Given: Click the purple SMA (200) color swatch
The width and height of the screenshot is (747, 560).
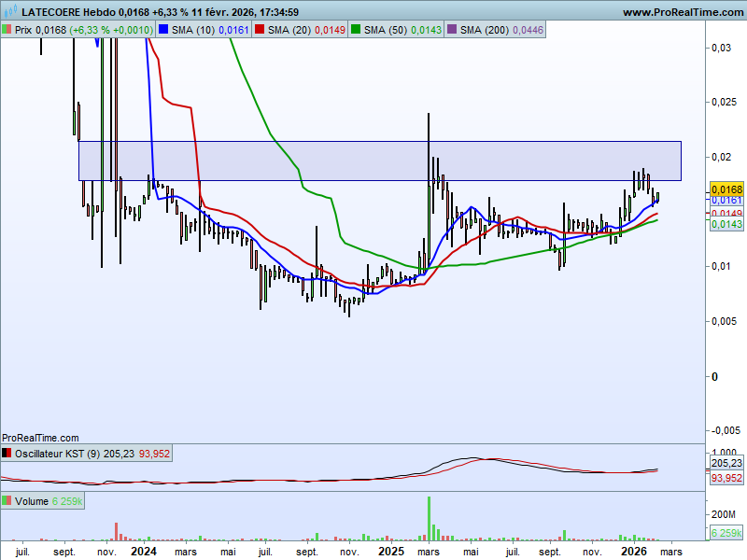Looking at the screenshot, I should (x=452, y=30).
